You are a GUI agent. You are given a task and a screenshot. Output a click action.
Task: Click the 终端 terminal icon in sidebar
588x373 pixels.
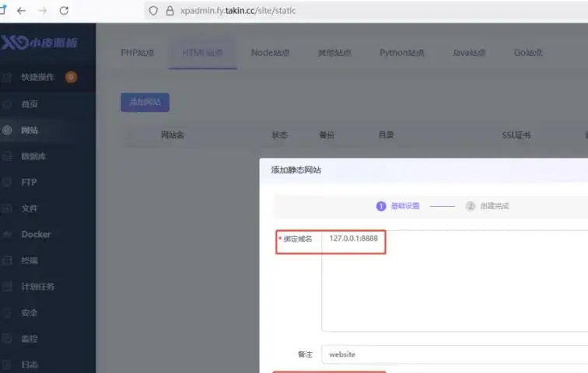tap(7, 260)
